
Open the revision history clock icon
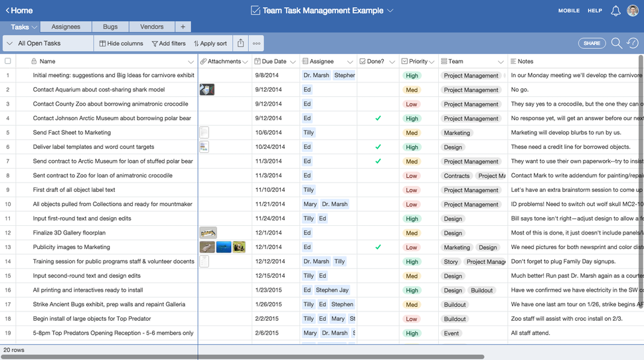click(x=633, y=43)
